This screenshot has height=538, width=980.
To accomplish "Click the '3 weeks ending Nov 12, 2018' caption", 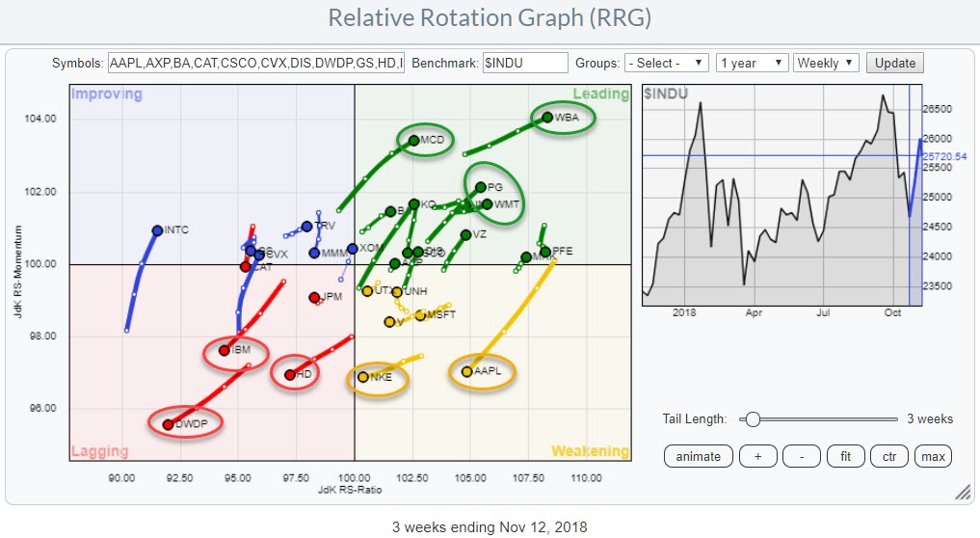I will (490, 527).
